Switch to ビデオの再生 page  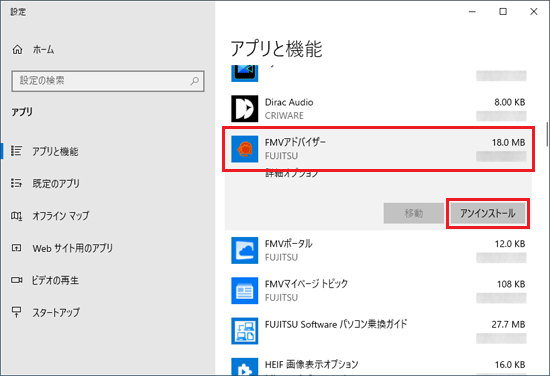click(x=55, y=281)
